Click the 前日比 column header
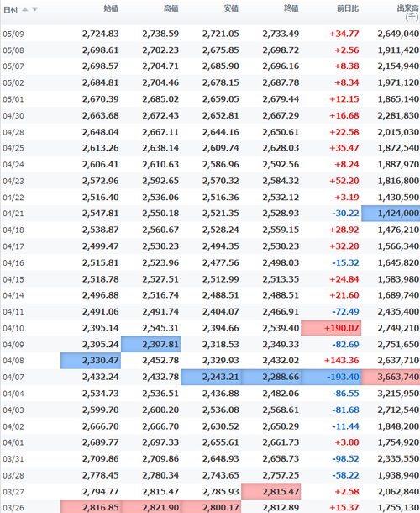Image resolution: width=420 pixels, height=513 pixels. coord(348,8)
